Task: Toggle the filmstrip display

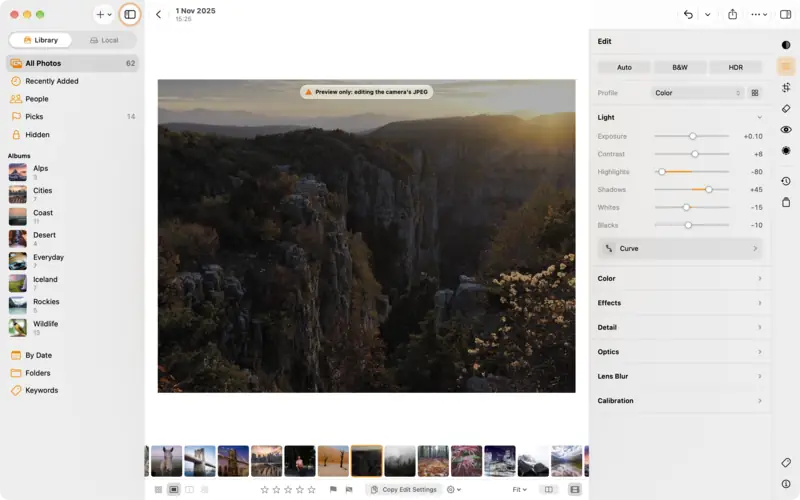Action: (574, 489)
